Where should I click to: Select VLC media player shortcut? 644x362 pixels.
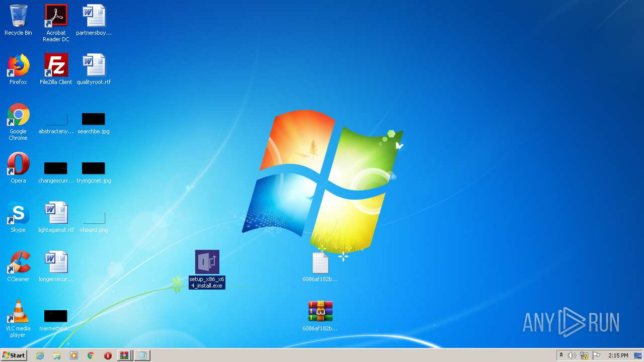tap(18, 319)
